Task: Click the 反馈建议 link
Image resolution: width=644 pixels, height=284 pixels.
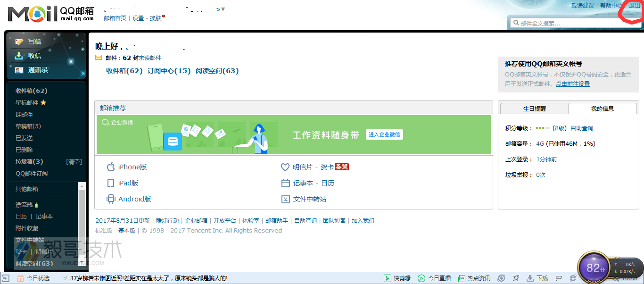Action: click(583, 6)
